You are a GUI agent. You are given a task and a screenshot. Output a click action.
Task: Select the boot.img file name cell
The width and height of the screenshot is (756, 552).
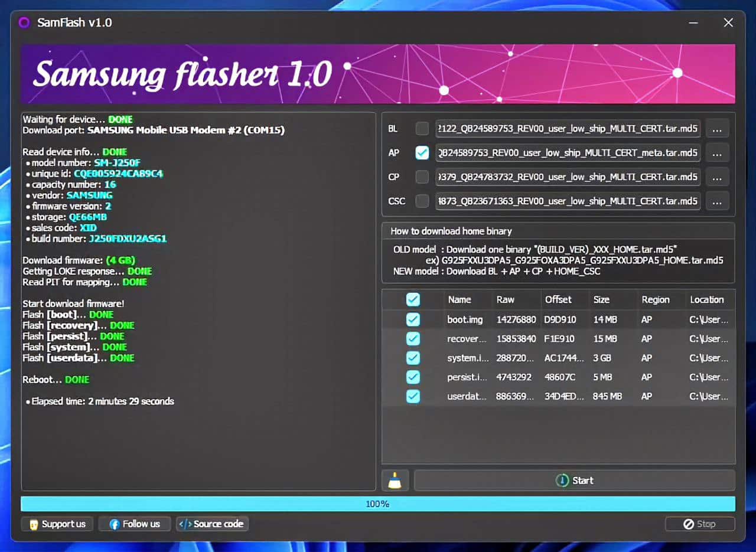(465, 320)
